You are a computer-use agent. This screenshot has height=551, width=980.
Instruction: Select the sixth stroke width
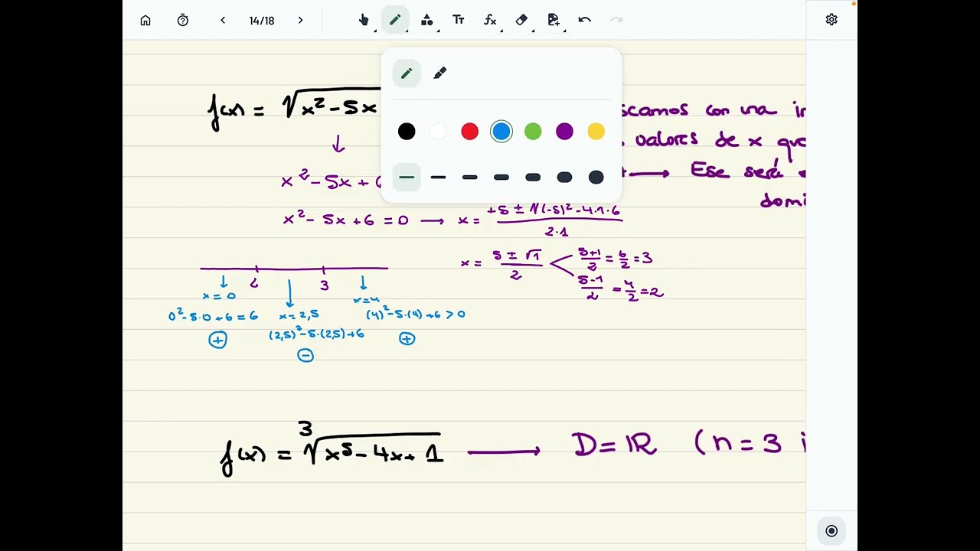[x=564, y=178]
